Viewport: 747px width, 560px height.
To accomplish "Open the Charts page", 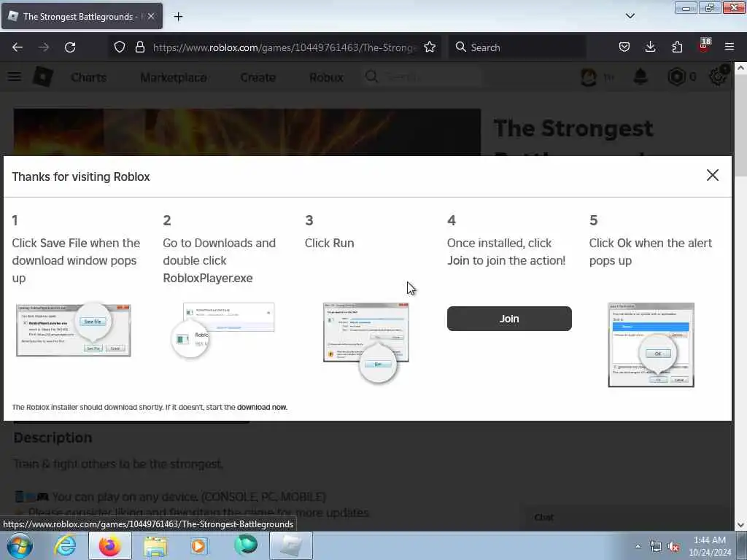I will [88, 77].
